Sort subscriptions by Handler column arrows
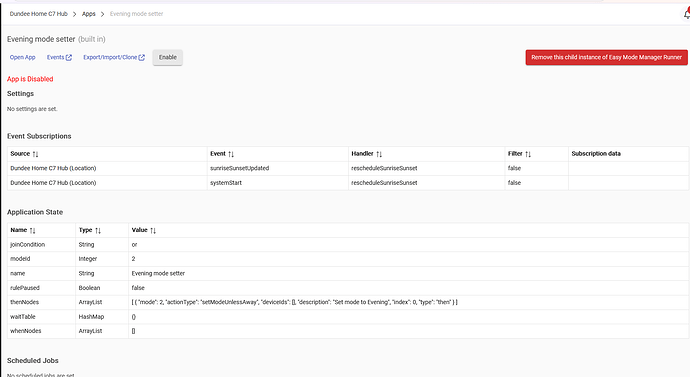The width and height of the screenshot is (690, 377). (379, 154)
